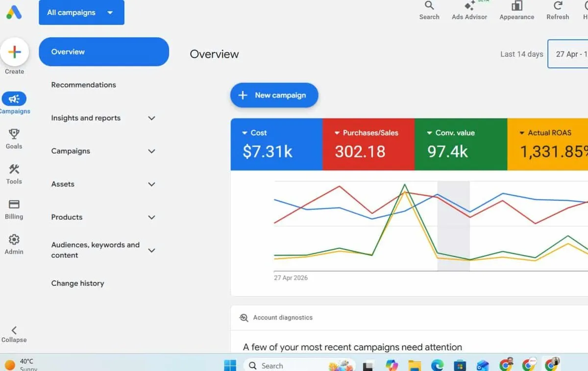Click the Search magnifier in top bar
Viewport: 588px width, 371px height.
(x=429, y=6)
